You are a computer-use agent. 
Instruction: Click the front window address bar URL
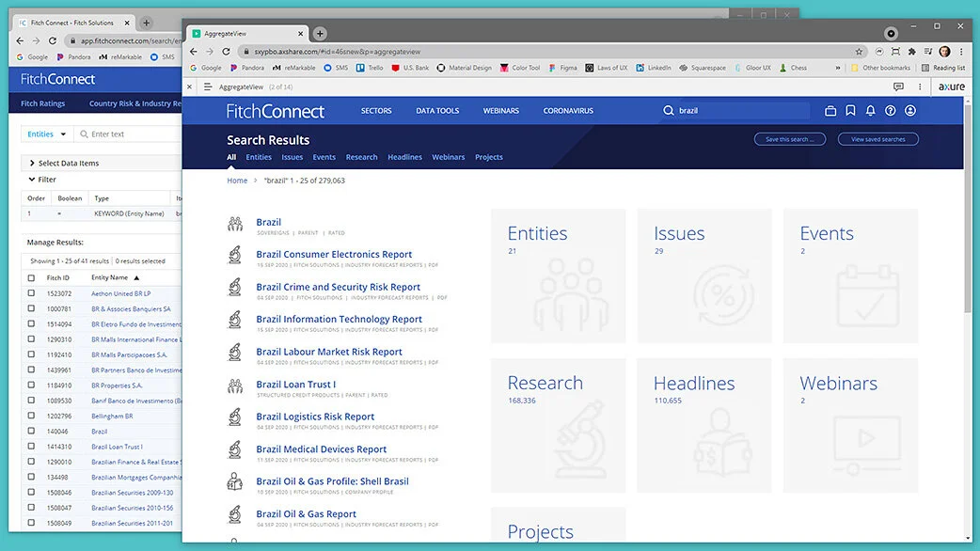tap(338, 52)
